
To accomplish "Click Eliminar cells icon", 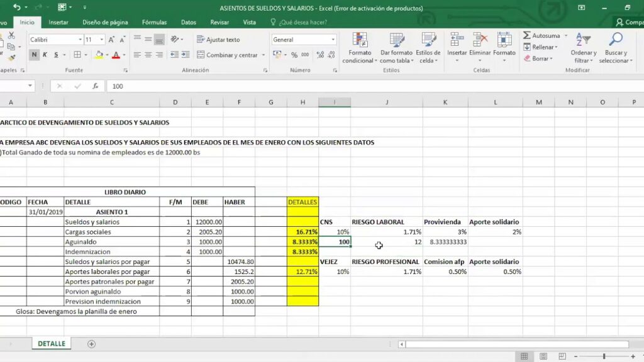I will [480, 41].
